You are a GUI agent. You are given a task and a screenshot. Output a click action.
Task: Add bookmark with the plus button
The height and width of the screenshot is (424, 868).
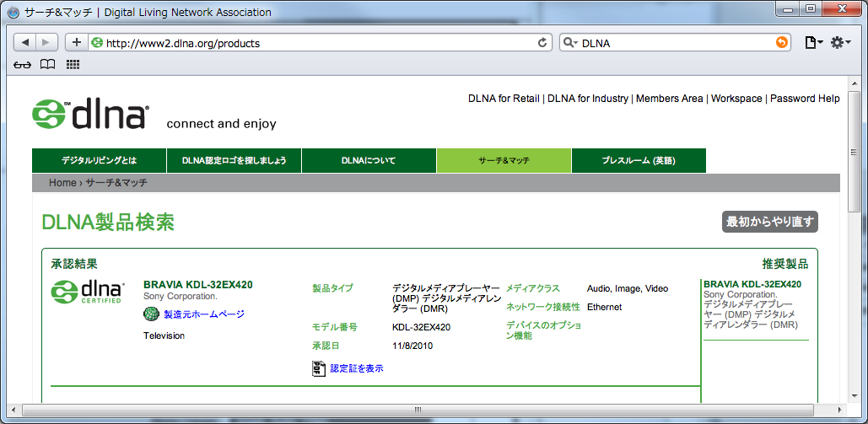[x=77, y=43]
